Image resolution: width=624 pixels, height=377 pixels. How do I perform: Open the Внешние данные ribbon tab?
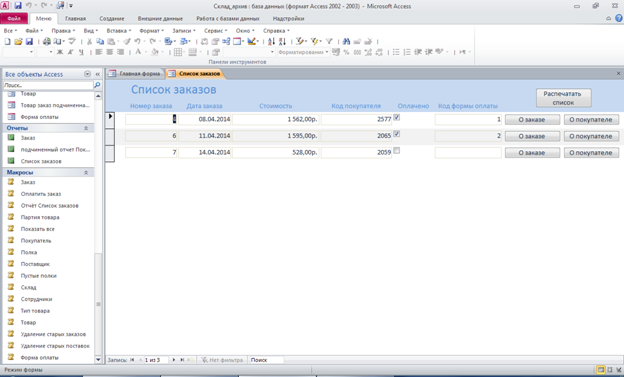click(x=160, y=19)
